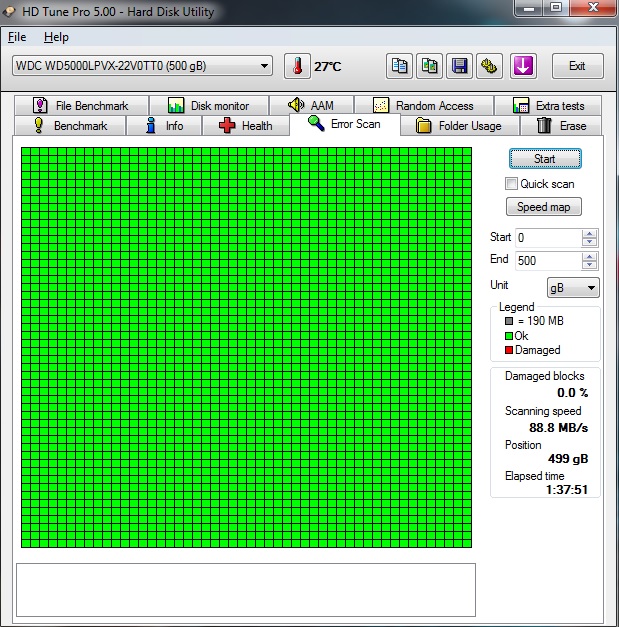Screen dimensions: 619x627
Task: Decrease the End value with down arrow
Action: [589, 265]
